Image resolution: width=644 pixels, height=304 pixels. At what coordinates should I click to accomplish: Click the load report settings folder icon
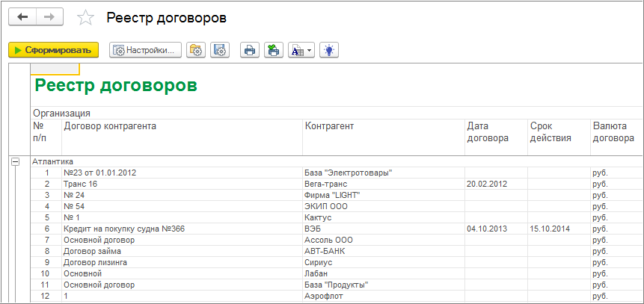click(x=196, y=50)
